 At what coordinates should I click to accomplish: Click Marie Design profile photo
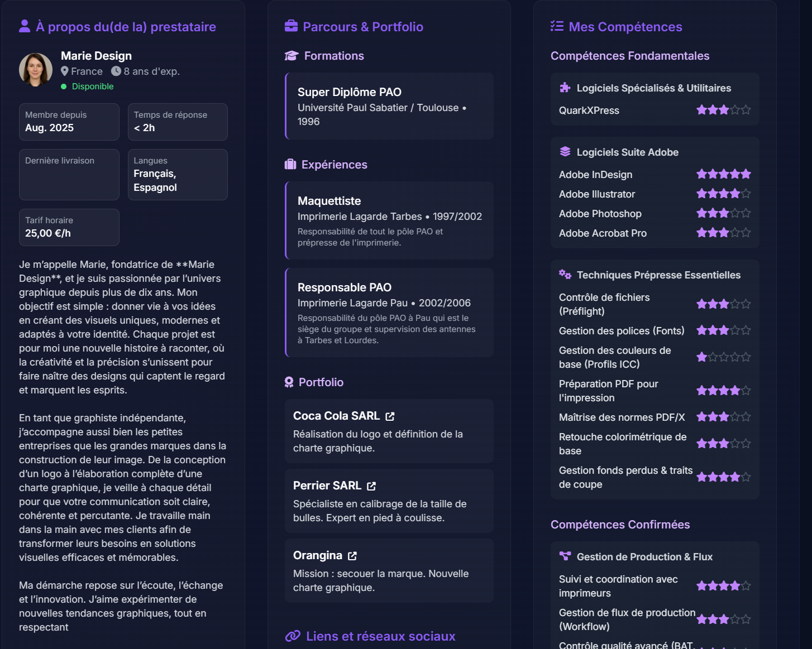(x=36, y=70)
